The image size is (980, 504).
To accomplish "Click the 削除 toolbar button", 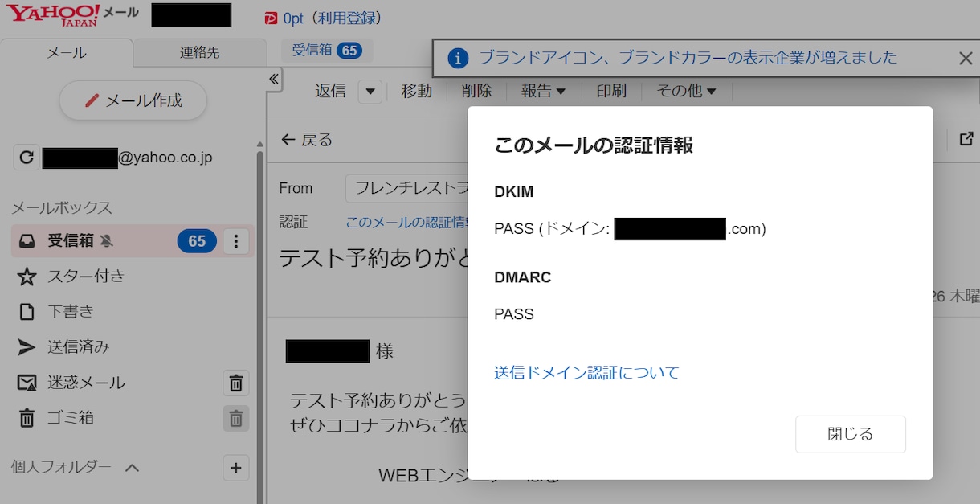I will [x=477, y=92].
